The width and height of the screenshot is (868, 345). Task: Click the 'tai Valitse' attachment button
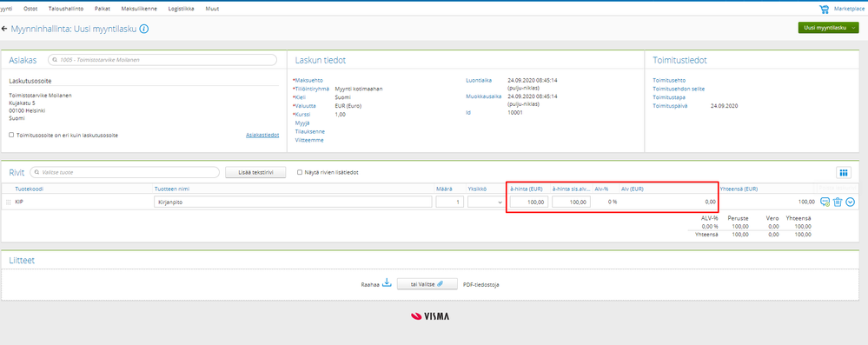pos(427,284)
